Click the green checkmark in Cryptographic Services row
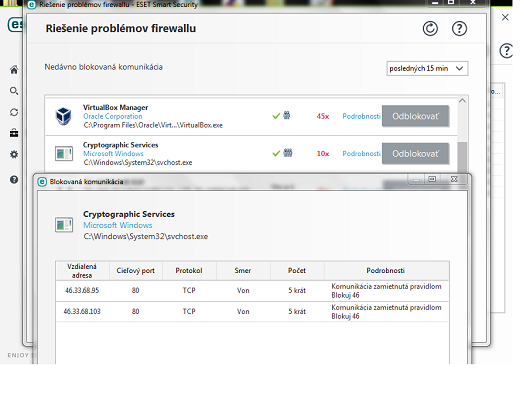This screenshot has width=524, height=396. 276,153
